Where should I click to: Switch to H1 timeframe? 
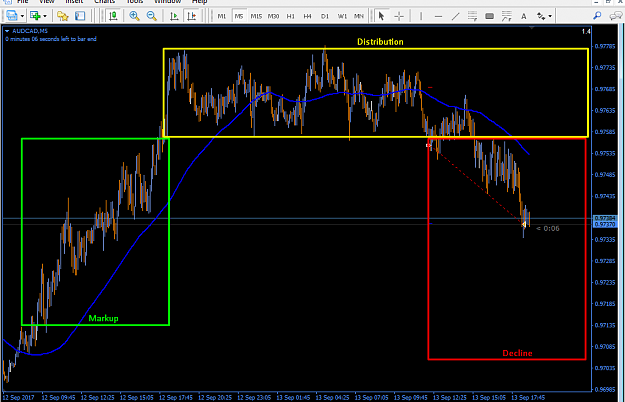tap(291, 16)
